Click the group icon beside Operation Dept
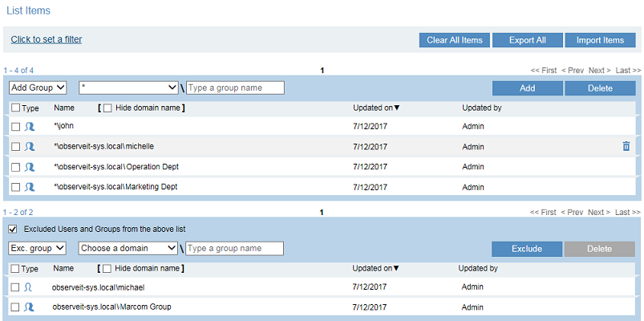This screenshot has height=321, width=644. pyautogui.click(x=30, y=167)
